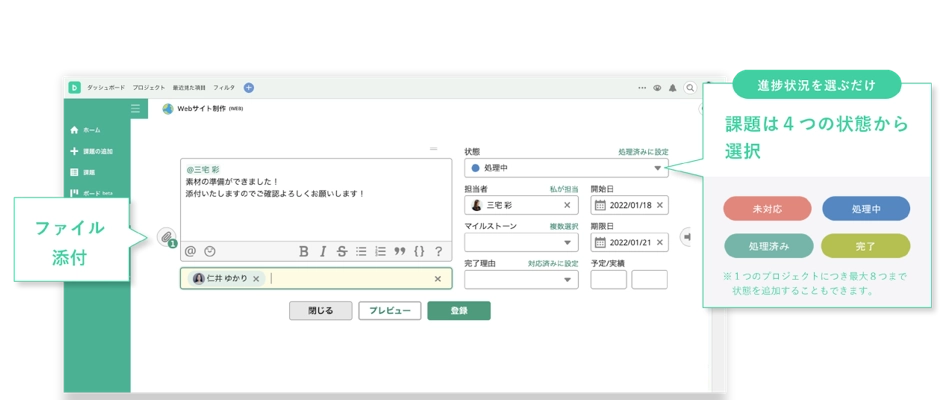Open the 完了理由 dropdown
Screen dimensions: 943x400
[521, 280]
